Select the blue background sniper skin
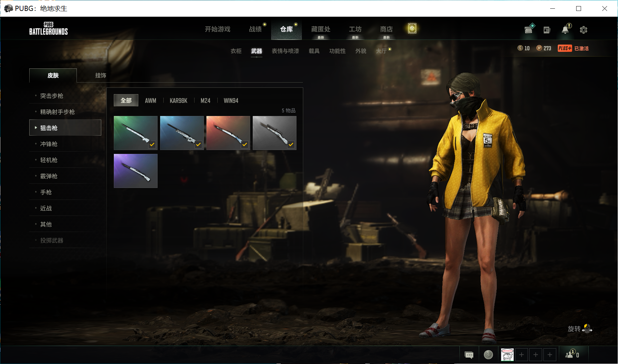 pyautogui.click(x=182, y=133)
